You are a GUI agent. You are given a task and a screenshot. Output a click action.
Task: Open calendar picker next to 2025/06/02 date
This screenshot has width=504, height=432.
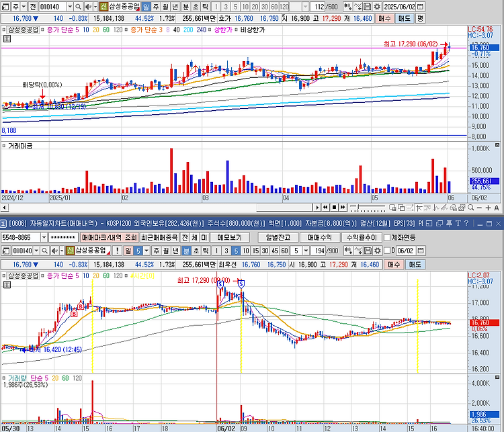pos(420,7)
